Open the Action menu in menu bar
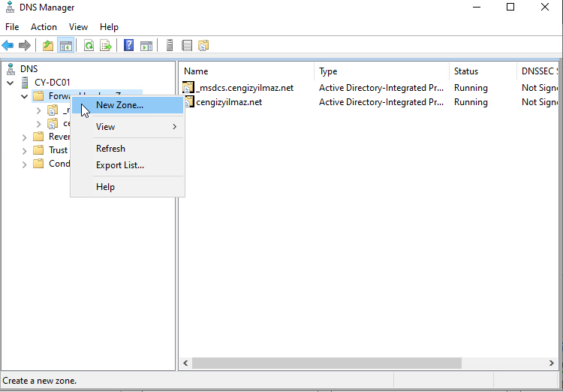Image resolution: width=563 pixels, height=392 pixels. pyautogui.click(x=44, y=26)
